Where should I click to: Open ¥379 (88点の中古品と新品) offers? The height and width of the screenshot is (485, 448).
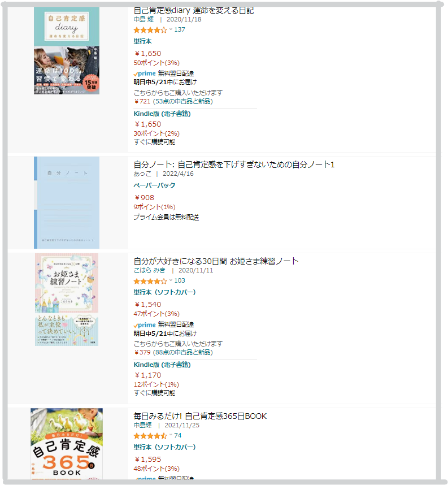pyautogui.click(x=173, y=352)
